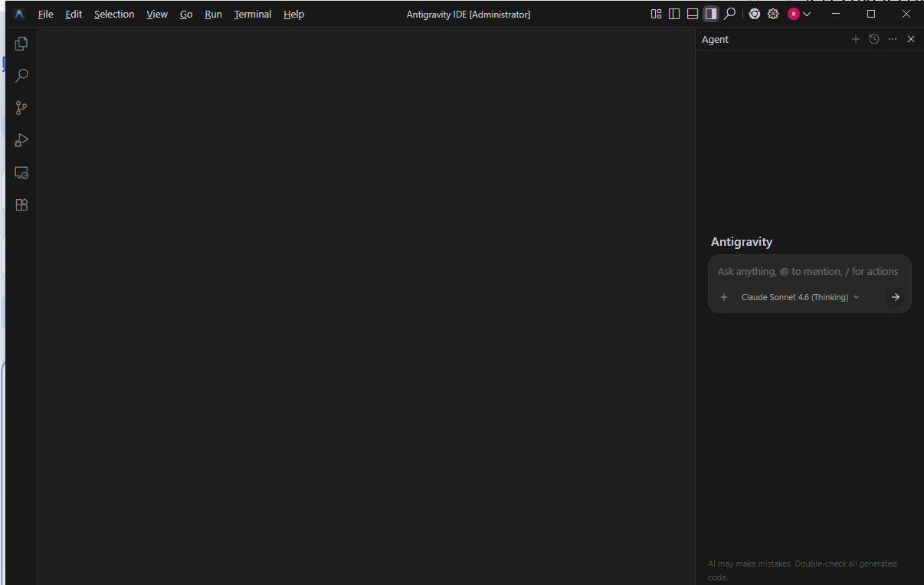Viewport: 924px width, 585px height.
Task: Open the Go menu
Action: tap(186, 14)
